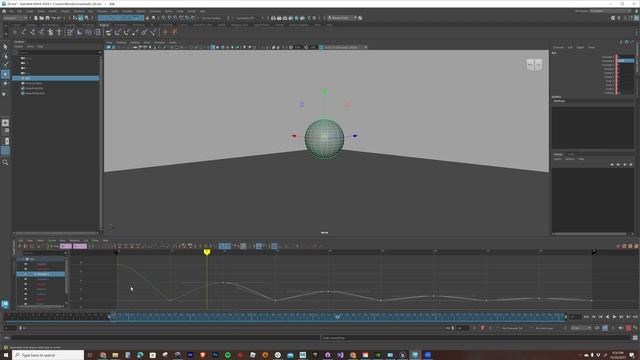Open After Effects from the taskbar
640x360 pixels.
pos(190,355)
